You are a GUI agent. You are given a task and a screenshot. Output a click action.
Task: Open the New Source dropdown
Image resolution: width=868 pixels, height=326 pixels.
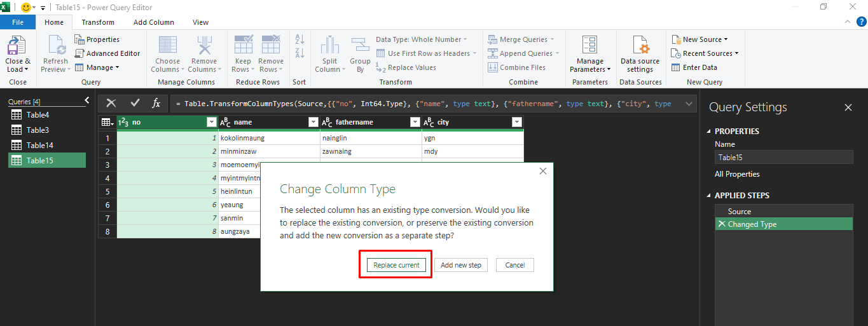[x=699, y=39]
